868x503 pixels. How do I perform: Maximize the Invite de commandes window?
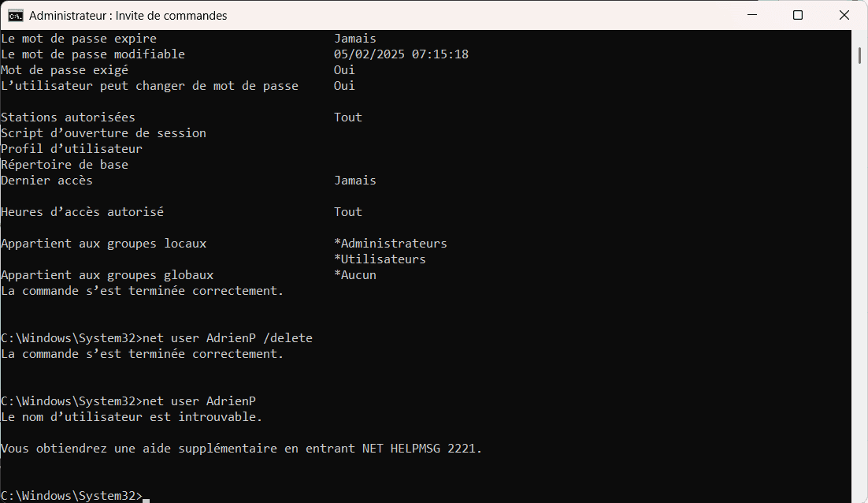pos(798,15)
